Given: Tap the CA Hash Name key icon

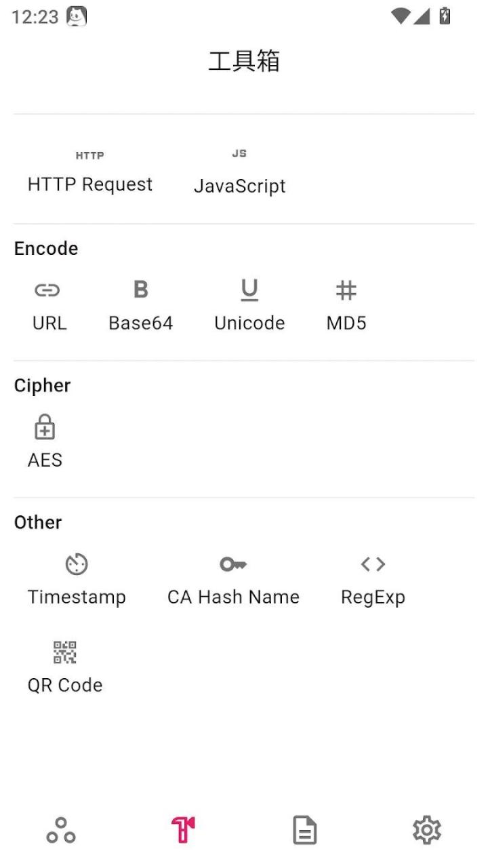Looking at the screenshot, I should (233, 564).
